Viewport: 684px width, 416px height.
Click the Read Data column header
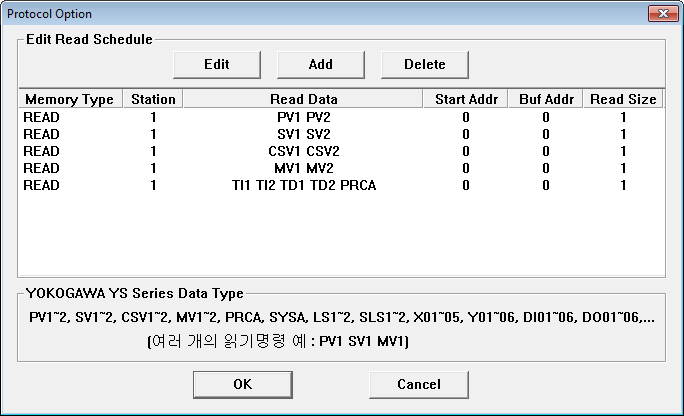pyautogui.click(x=303, y=99)
